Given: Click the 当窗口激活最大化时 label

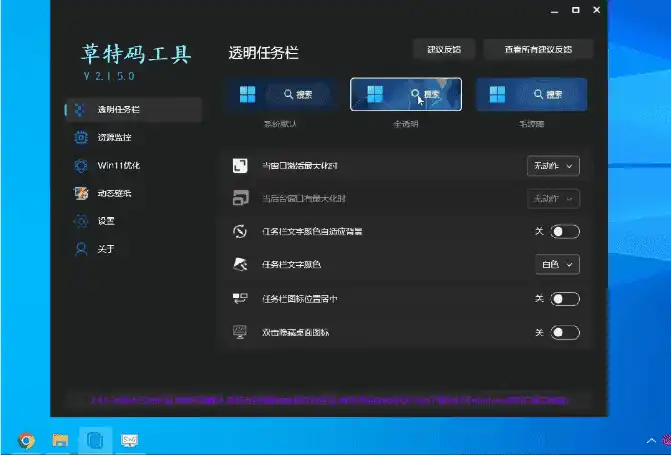Looking at the screenshot, I should (x=300, y=166).
